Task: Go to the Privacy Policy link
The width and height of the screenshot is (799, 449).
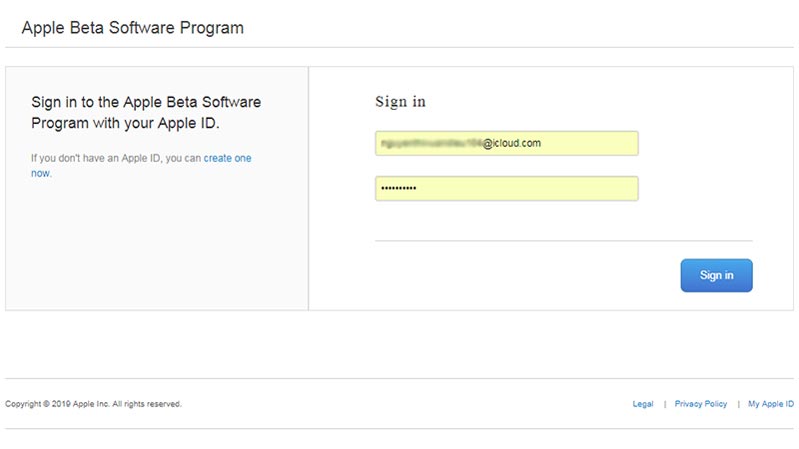Action: point(701,404)
